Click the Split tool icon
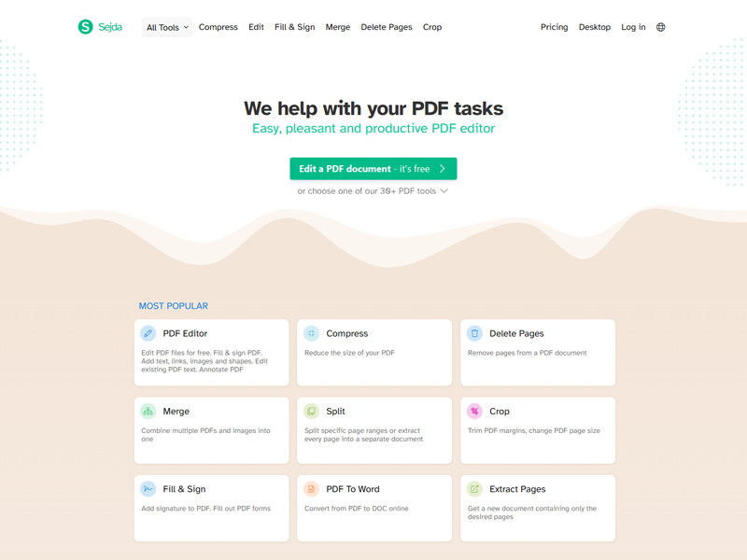The width and height of the screenshot is (747, 560). 312,411
